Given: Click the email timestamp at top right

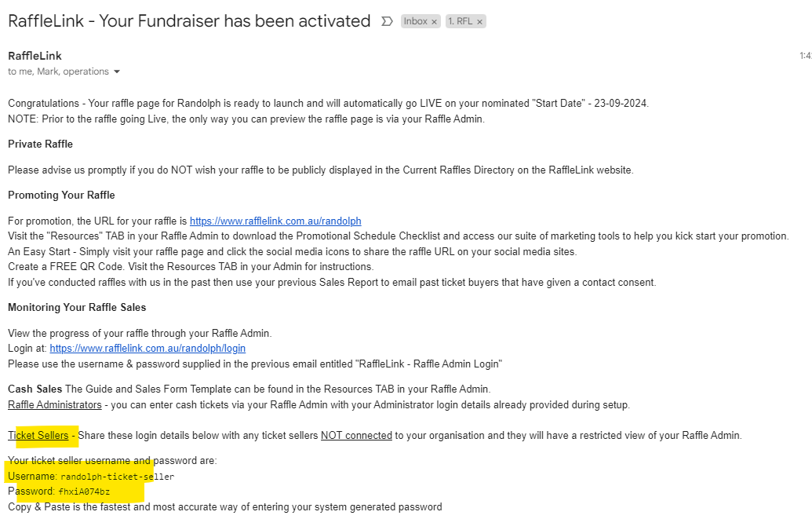Looking at the screenshot, I should (x=804, y=56).
